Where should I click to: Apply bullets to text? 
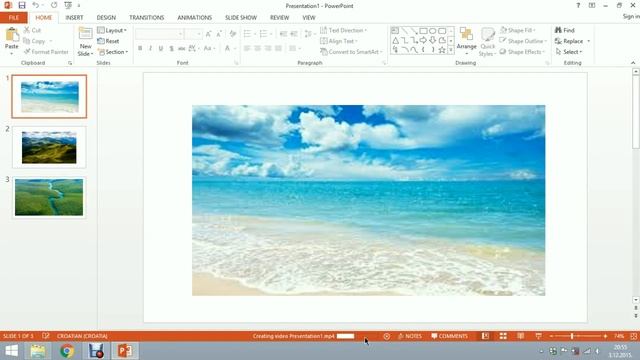pyautogui.click(x=247, y=34)
